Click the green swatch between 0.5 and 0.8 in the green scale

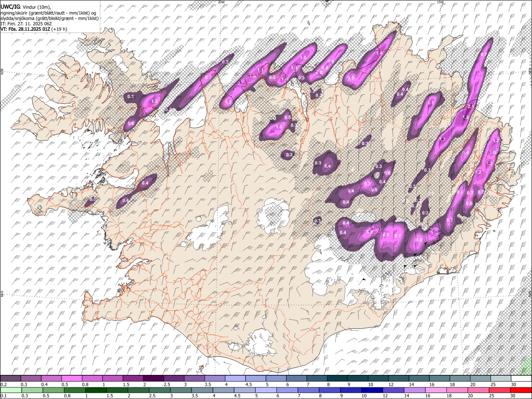(54, 390)
